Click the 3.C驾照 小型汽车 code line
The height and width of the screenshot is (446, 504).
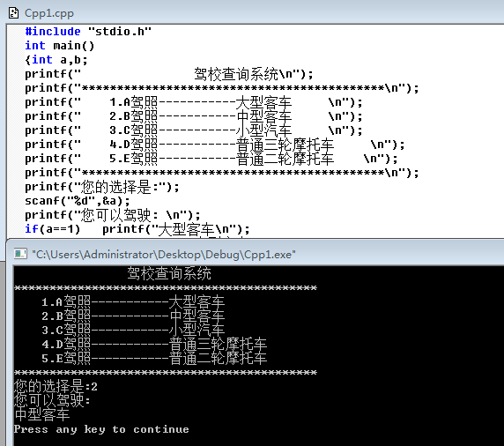[x=194, y=130]
